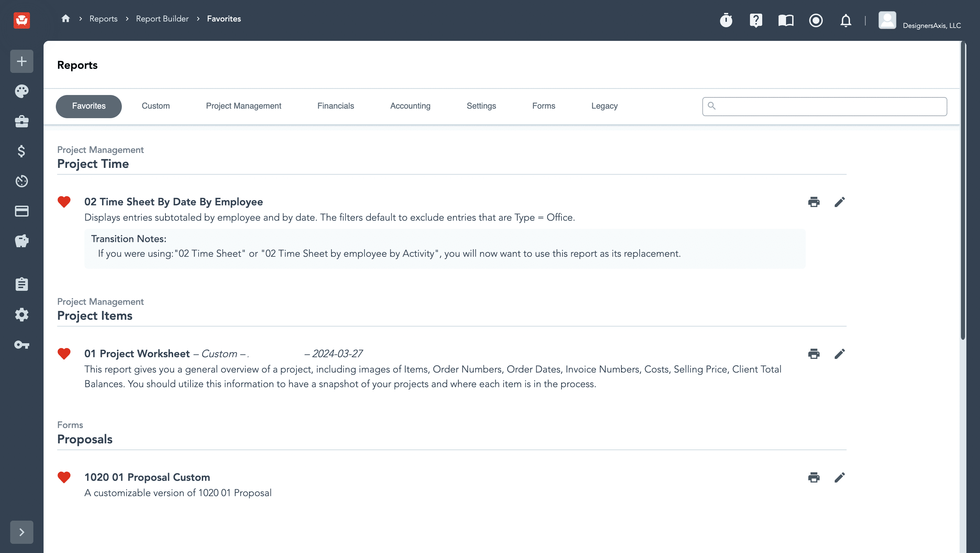Switch to the Legacy tab
The image size is (980, 553).
tap(604, 106)
